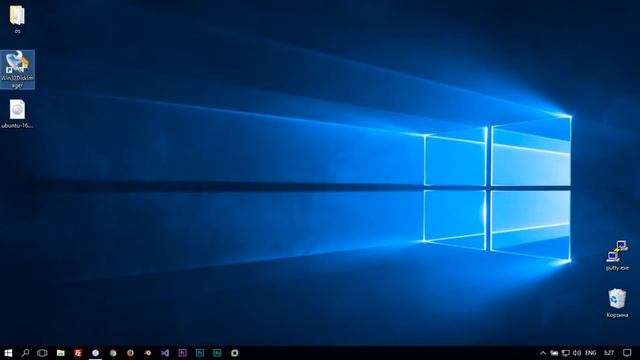Show hidden system tray icons
Screen dimensions: 640x360
pyautogui.click(x=543, y=353)
